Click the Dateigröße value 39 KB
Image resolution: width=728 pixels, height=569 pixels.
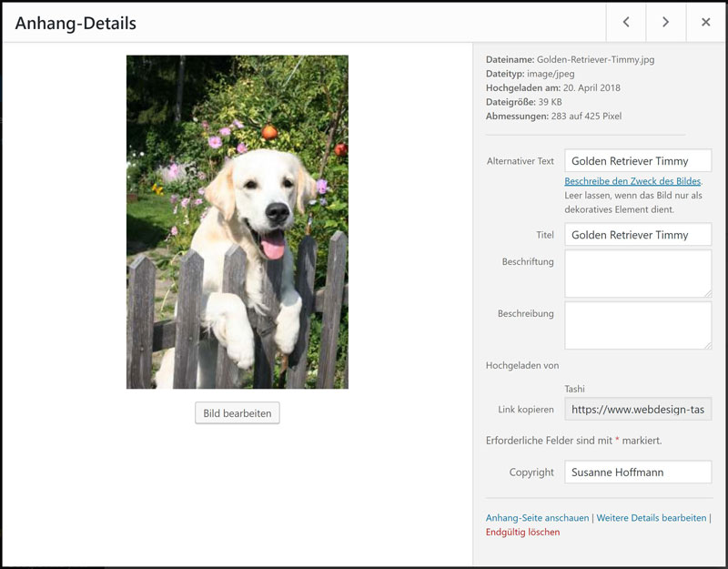click(x=551, y=102)
